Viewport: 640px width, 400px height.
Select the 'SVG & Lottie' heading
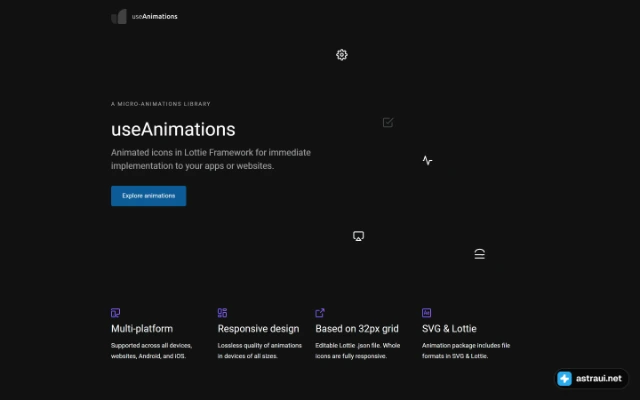click(449, 329)
